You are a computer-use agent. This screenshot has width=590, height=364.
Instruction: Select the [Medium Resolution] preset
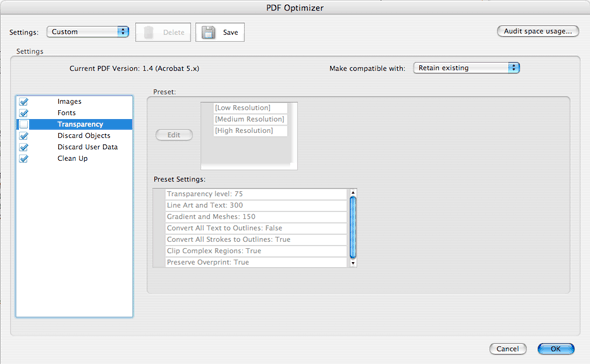point(250,119)
